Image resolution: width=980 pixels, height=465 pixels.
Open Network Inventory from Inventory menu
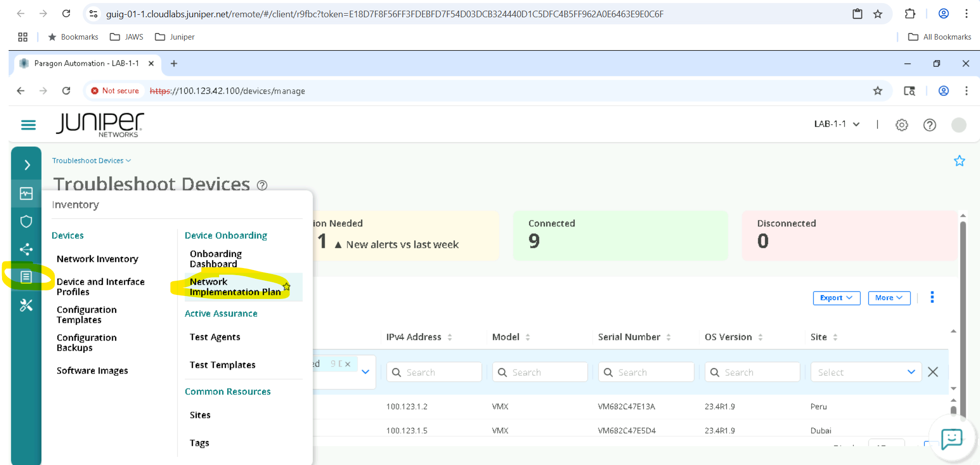pos(97,259)
